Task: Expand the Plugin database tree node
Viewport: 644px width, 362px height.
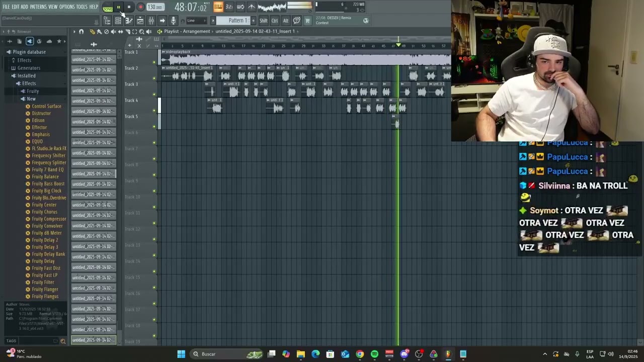Action: click(x=29, y=52)
